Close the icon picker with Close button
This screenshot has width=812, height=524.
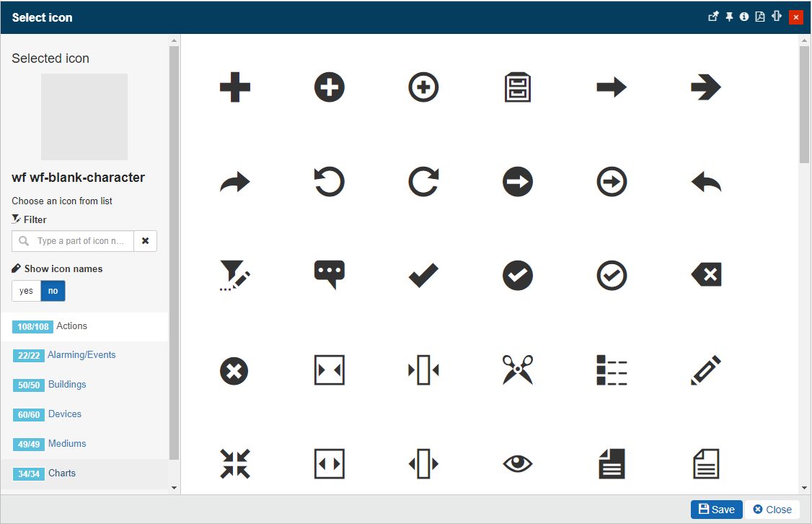(772, 509)
